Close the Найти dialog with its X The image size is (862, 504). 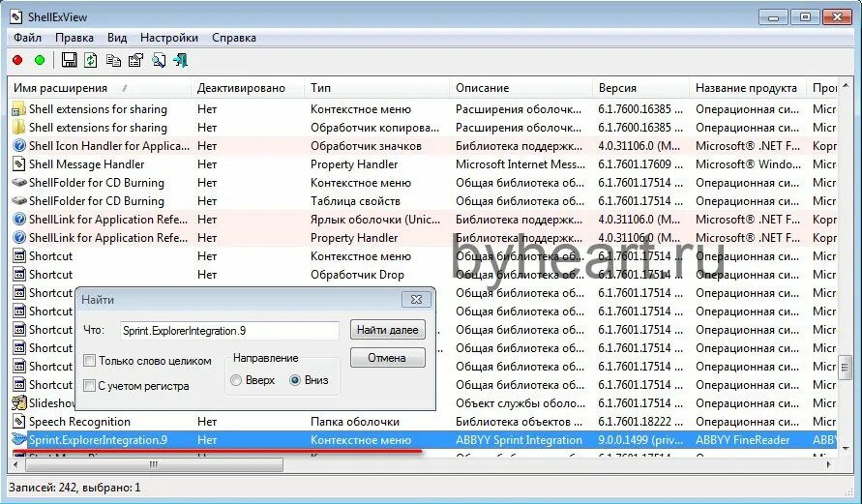[x=416, y=300]
